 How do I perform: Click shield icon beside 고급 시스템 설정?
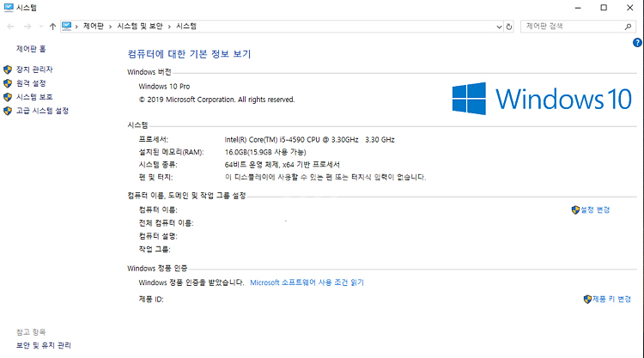click(x=8, y=111)
